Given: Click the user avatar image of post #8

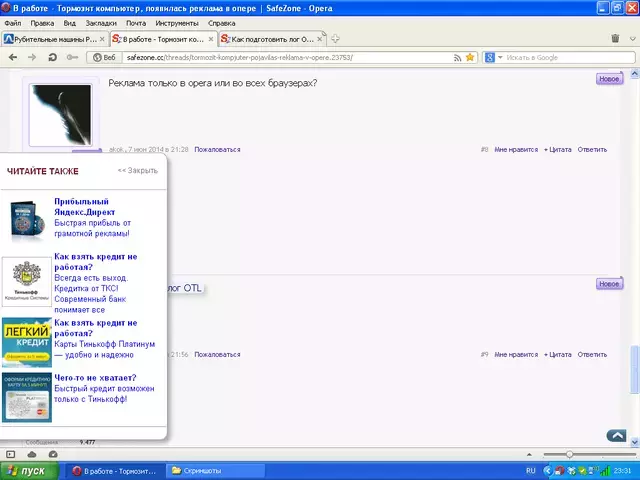Looking at the screenshot, I should pos(60,115).
